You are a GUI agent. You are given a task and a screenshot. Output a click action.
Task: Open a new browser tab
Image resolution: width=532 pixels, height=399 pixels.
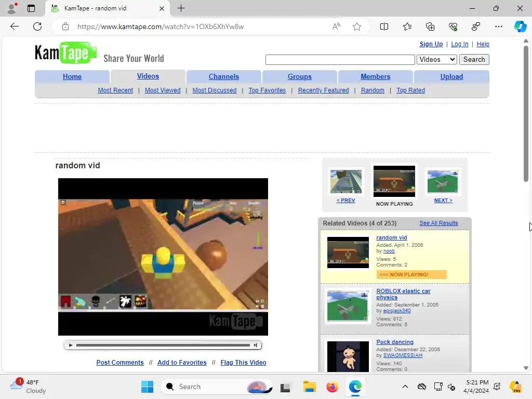pos(181,8)
